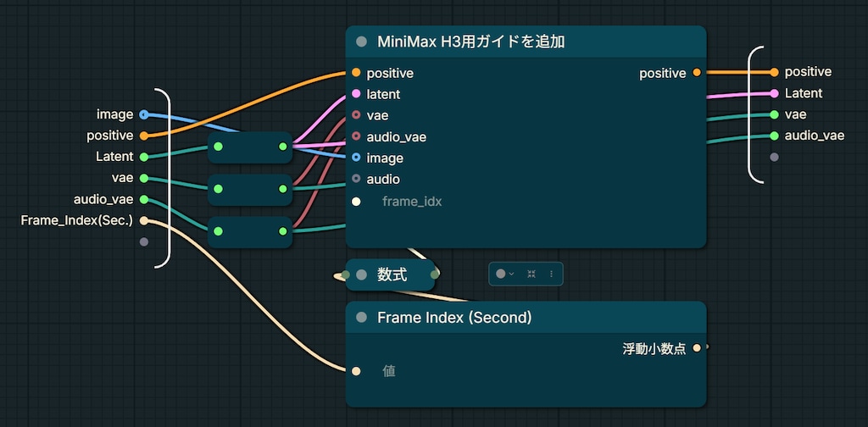Click the Latent label on the right output panel
The height and width of the screenshot is (427, 868).
(804, 93)
